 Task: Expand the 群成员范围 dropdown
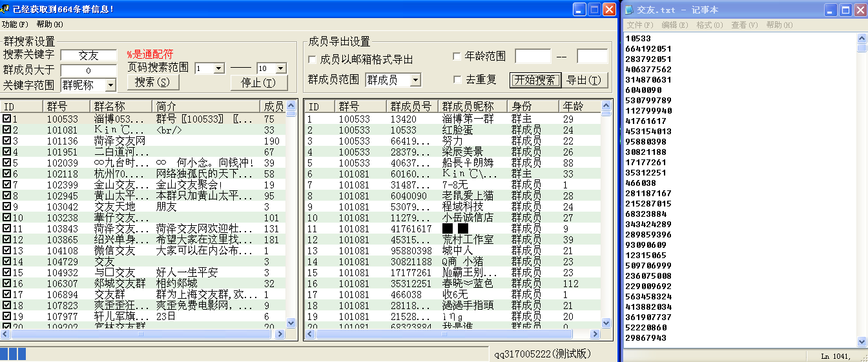coord(415,80)
